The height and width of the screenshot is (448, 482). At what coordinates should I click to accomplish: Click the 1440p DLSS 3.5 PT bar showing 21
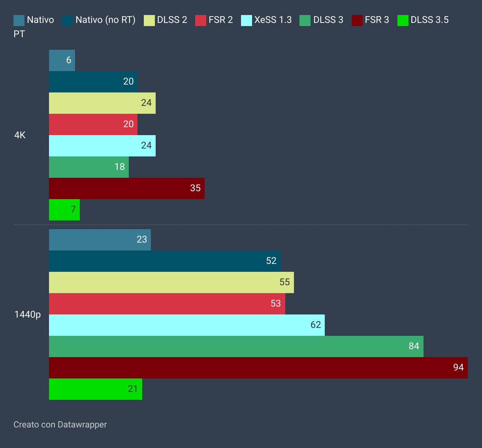click(96, 389)
